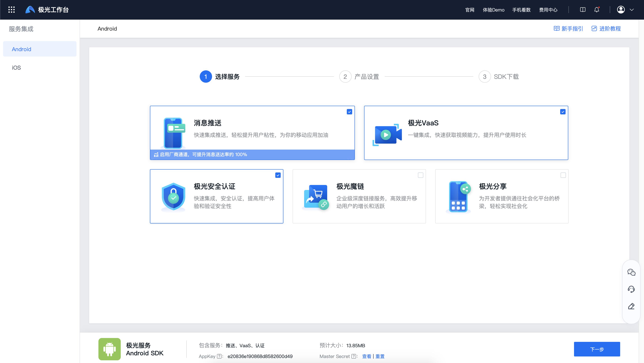The image size is (644, 363).
Task: Expand the account dropdown chevron
Action: pos(632,10)
